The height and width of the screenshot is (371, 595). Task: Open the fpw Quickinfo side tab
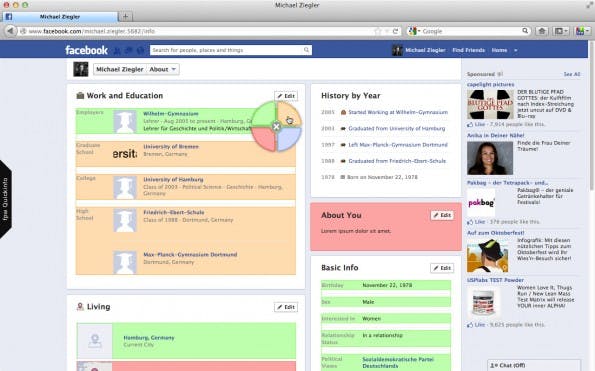click(5, 199)
